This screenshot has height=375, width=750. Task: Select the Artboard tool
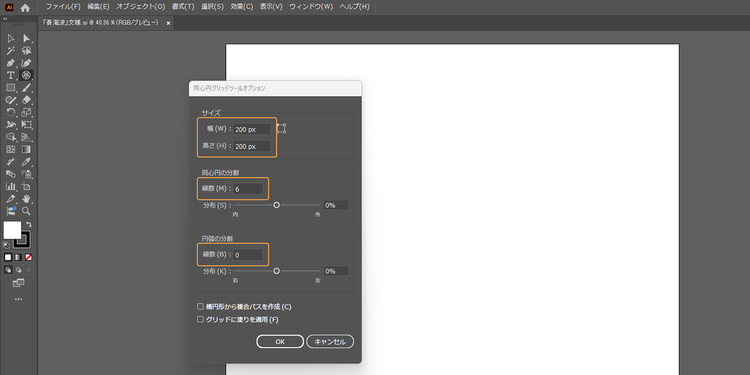(x=26, y=187)
